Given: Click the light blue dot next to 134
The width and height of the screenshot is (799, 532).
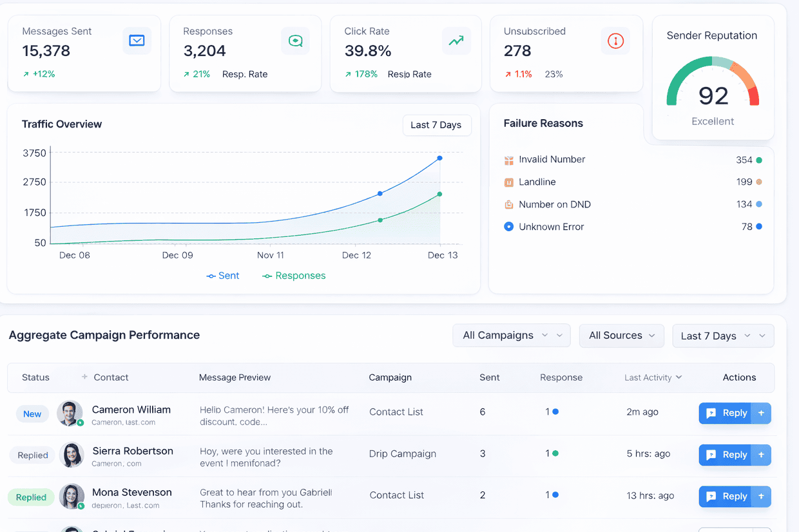Looking at the screenshot, I should [759, 204].
